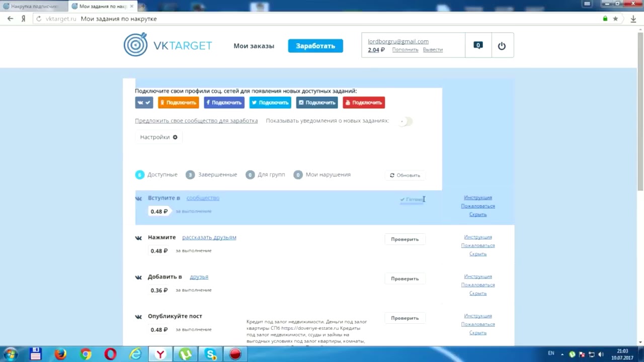
Task: Click the reload page icon in address bar
Action: [39, 19]
